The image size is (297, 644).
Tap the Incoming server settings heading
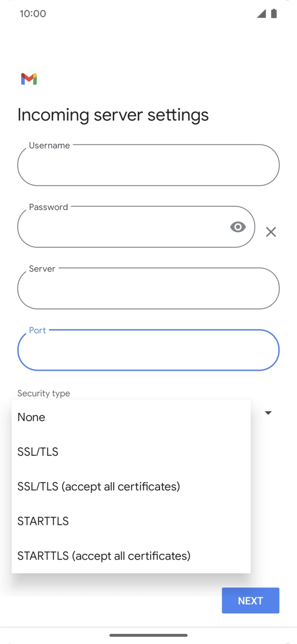[113, 115]
